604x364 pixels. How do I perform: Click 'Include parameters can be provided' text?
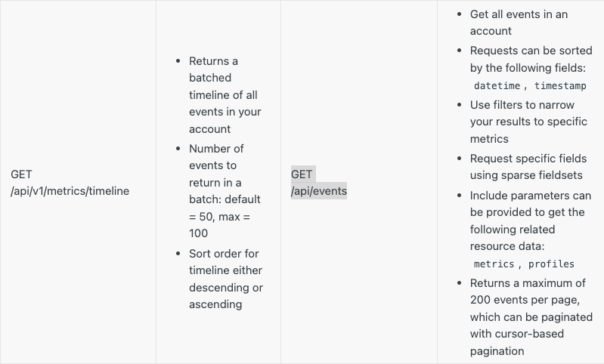531,204
